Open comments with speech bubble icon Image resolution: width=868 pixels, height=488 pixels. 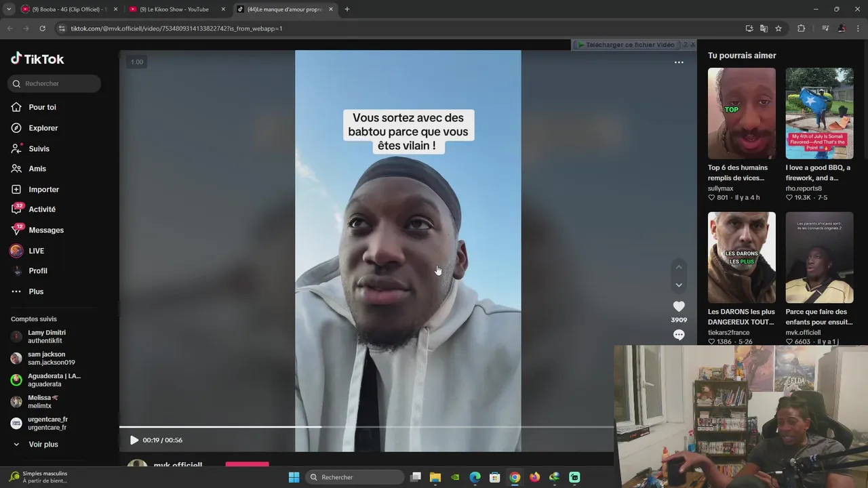click(x=679, y=335)
